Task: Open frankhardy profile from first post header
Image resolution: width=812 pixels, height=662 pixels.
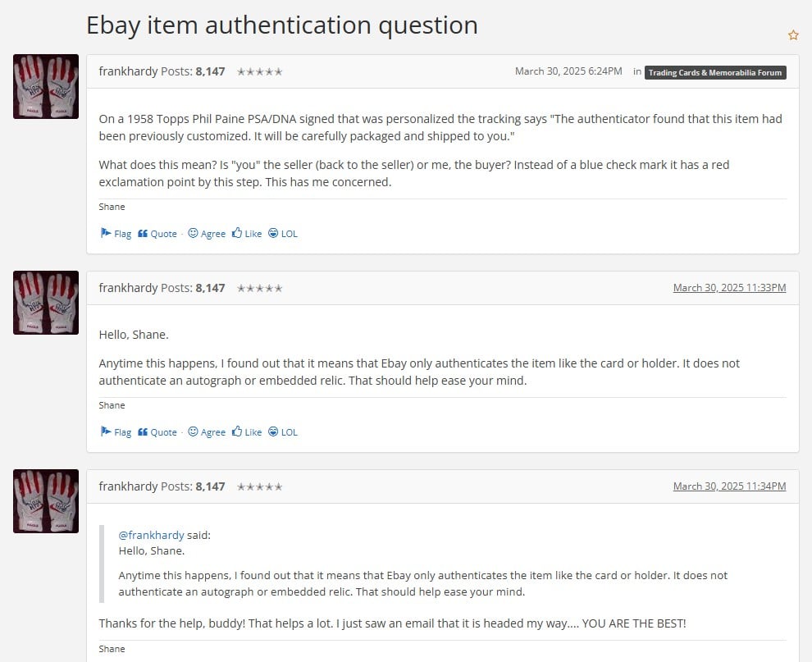Action: click(x=128, y=71)
